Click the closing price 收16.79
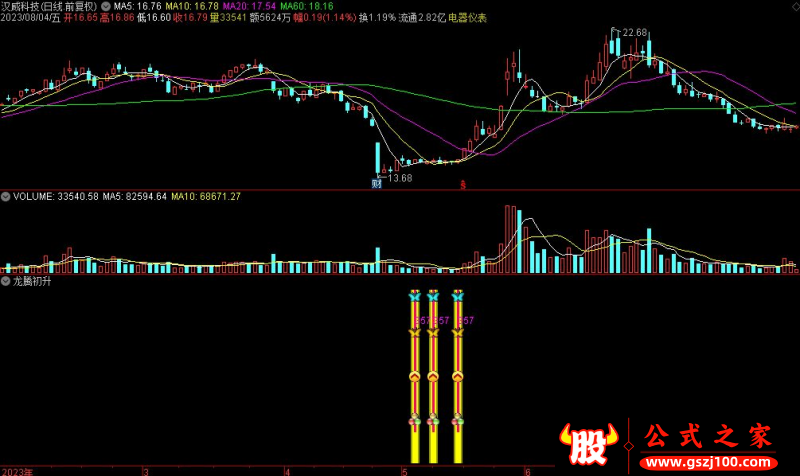Viewport: 800px width, 476px height. pos(190,18)
